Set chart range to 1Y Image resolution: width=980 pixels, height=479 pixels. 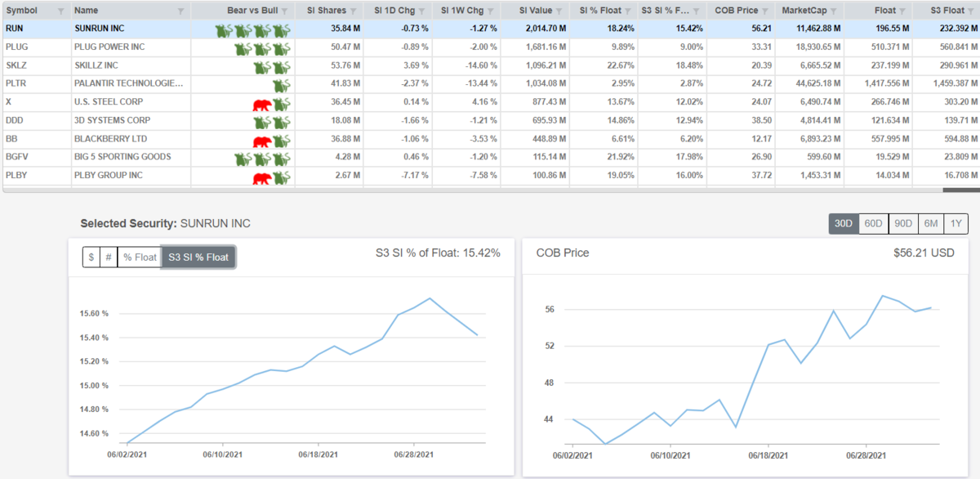(955, 224)
